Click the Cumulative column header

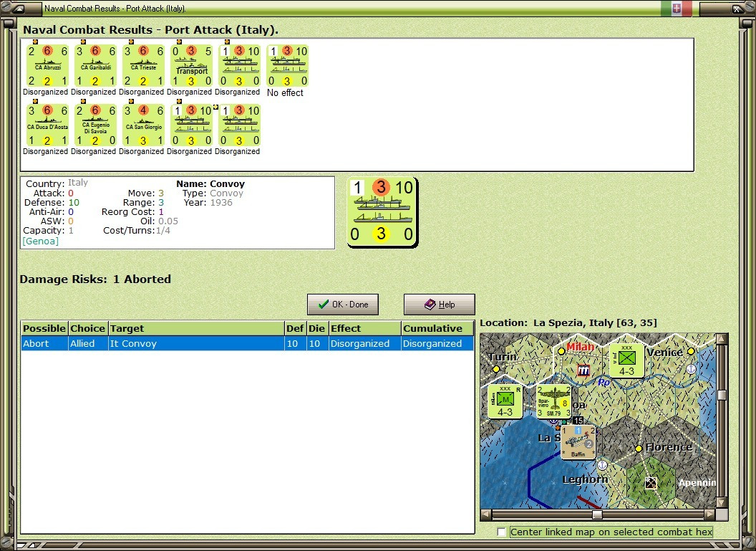point(438,329)
